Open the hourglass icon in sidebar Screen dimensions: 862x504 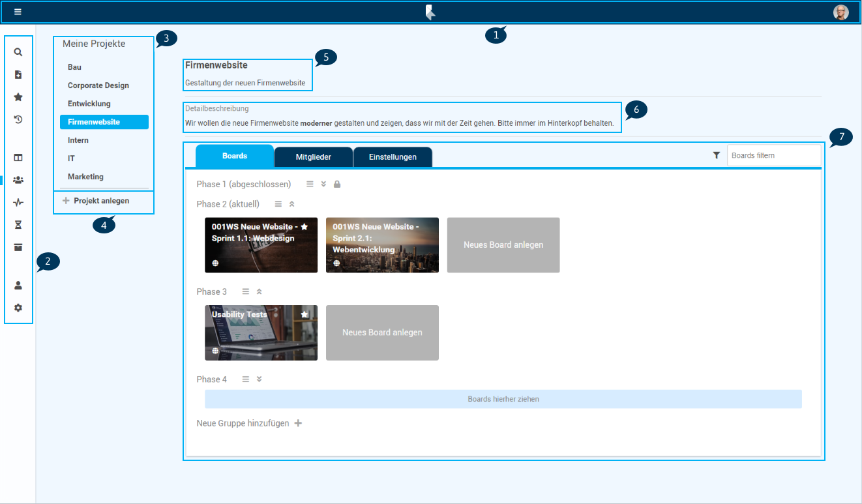[x=18, y=225]
